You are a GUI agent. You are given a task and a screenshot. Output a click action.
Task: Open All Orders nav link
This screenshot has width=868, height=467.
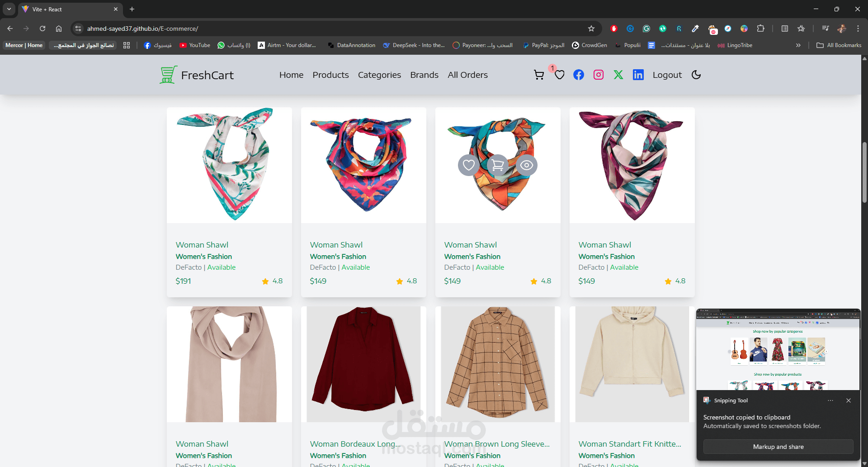coord(467,75)
